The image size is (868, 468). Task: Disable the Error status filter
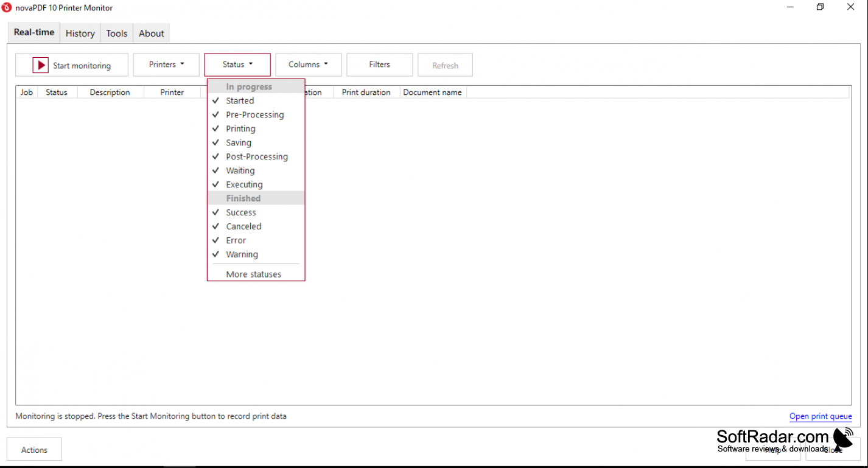click(x=256, y=240)
